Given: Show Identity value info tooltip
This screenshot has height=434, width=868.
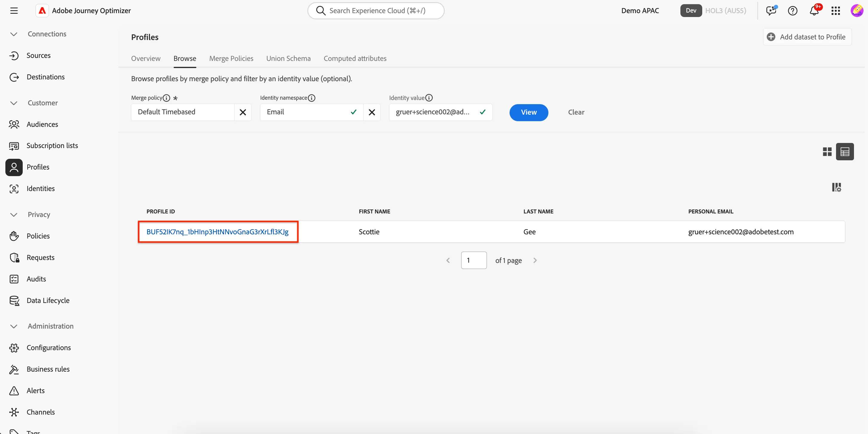Looking at the screenshot, I should click(x=429, y=98).
